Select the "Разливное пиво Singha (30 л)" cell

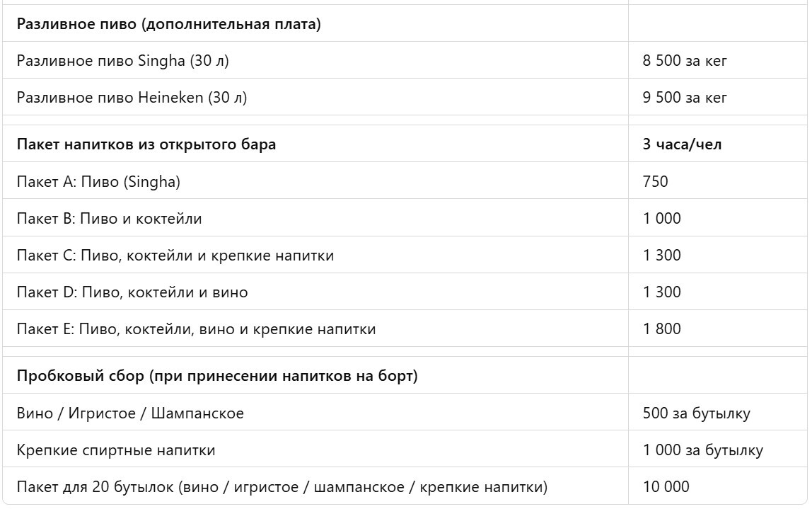122,62
